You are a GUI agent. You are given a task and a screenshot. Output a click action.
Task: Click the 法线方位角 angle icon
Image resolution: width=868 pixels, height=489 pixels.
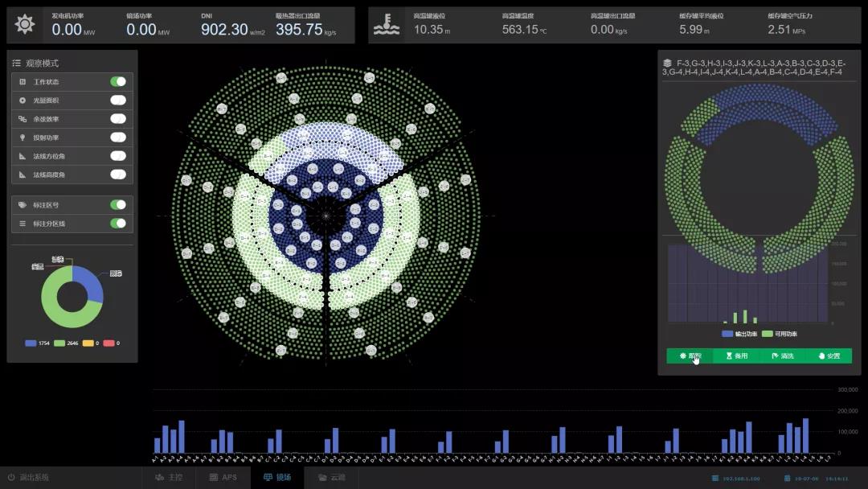23,156
